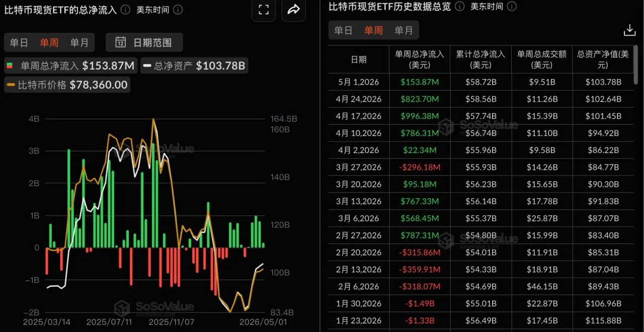Open fullscreen view of the net inflow chart
Image resolution: width=644 pixels, height=332 pixels.
pos(264,10)
